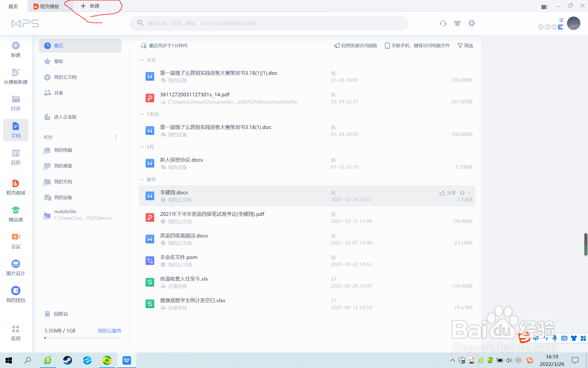Open the notification center icon
Image resolution: width=588 pixels, height=368 pixels.
(575, 360)
